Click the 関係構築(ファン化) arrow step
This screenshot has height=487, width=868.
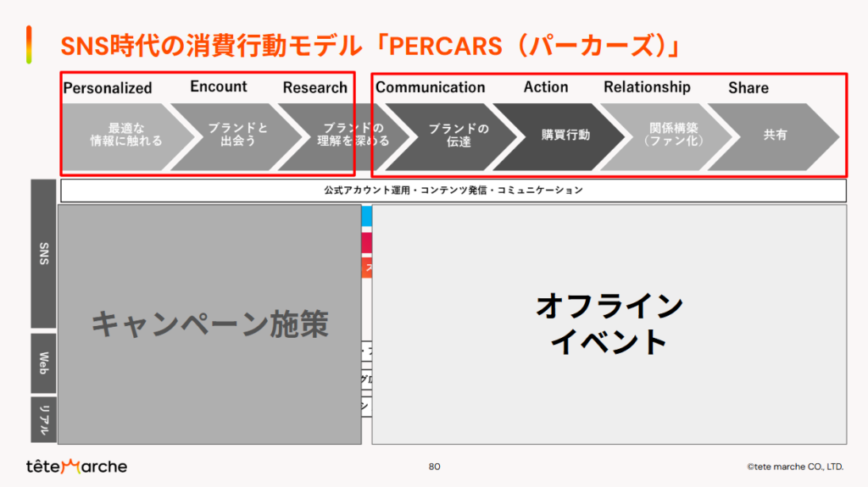point(673,135)
